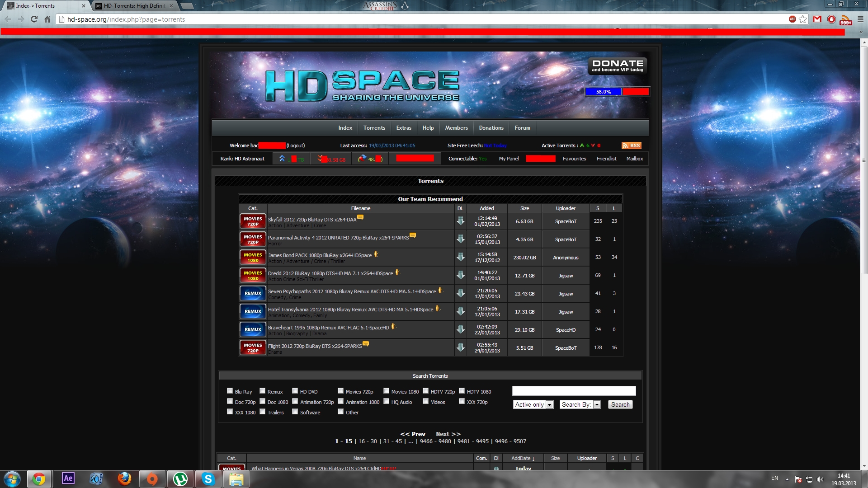
Task: Click Movies 720P badge beside Flight 2012
Action: click(253, 347)
